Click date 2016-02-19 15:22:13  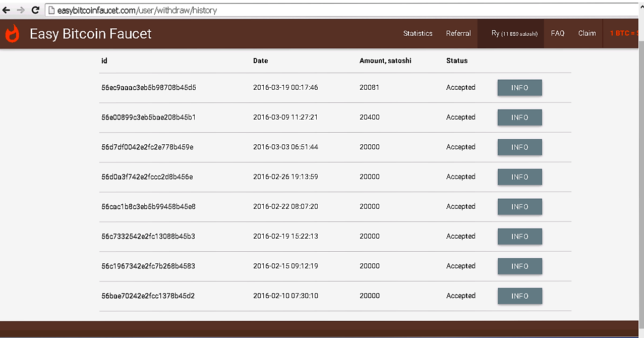(285, 236)
